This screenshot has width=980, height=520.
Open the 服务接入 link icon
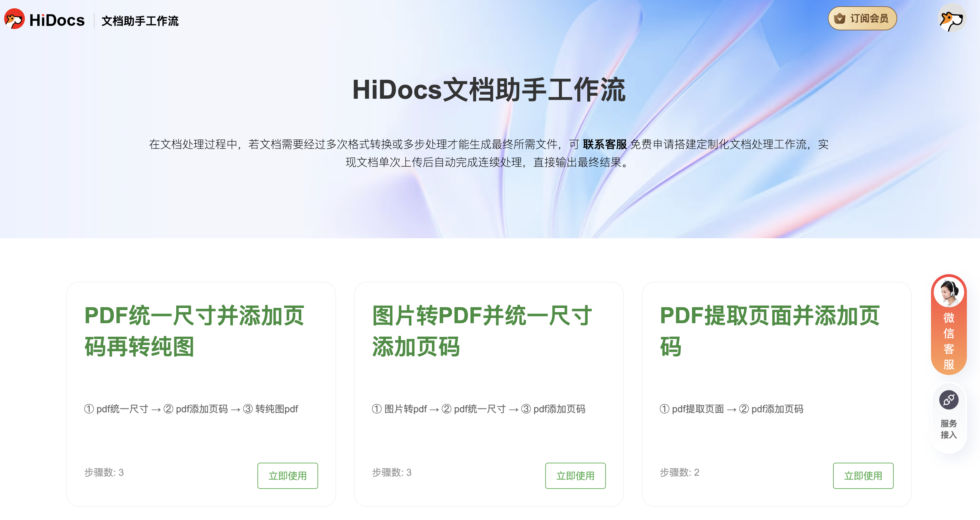click(x=948, y=400)
